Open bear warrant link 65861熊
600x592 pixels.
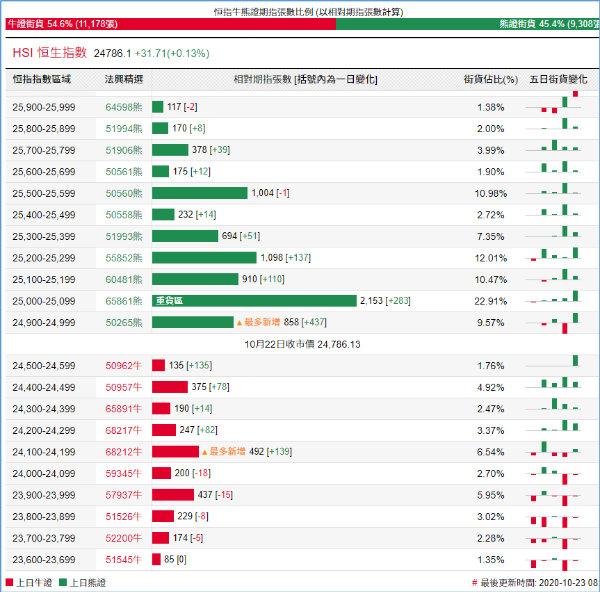point(124,301)
